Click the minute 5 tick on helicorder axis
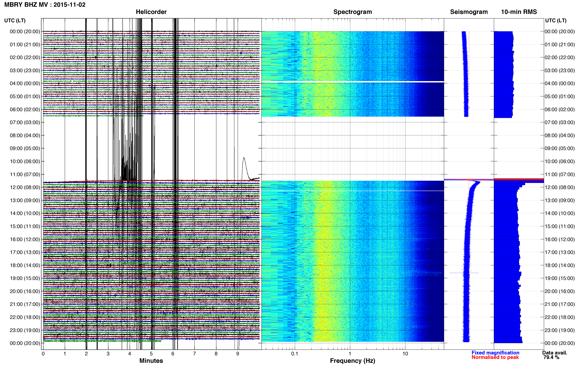588x368 pixels. pos(151,354)
